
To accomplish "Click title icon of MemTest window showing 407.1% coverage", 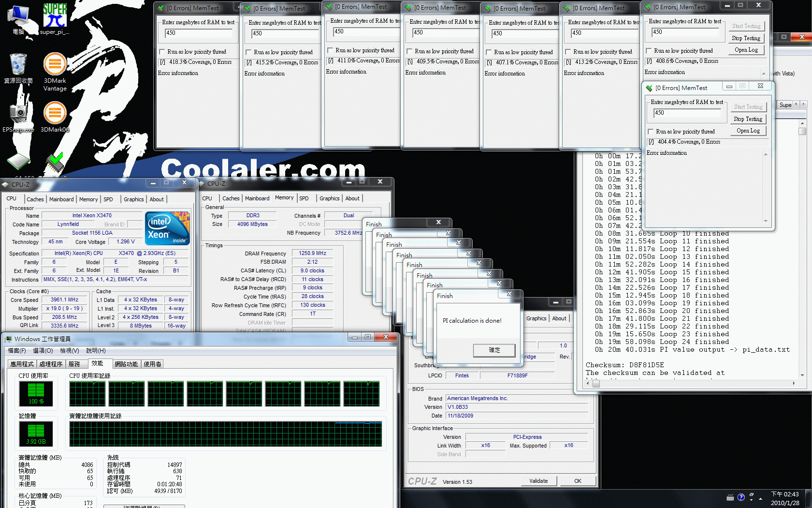I will coord(487,9).
